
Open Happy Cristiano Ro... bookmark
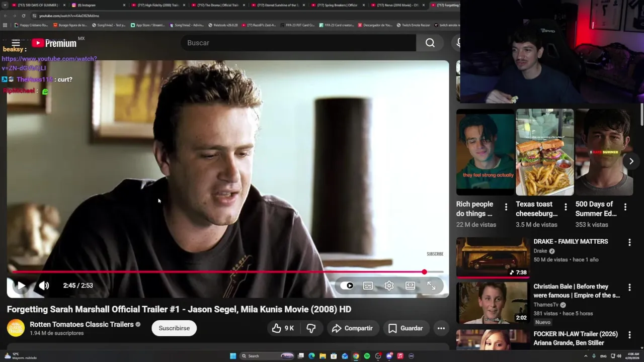tap(31, 25)
